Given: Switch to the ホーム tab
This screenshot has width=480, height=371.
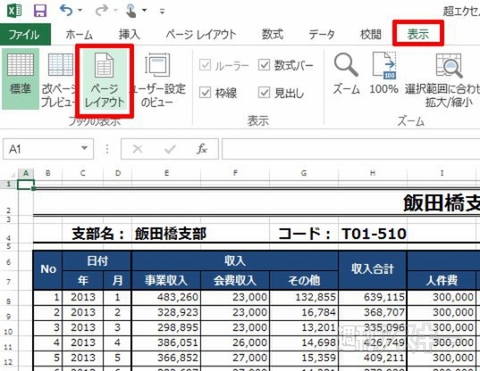Looking at the screenshot, I should click(x=79, y=34).
